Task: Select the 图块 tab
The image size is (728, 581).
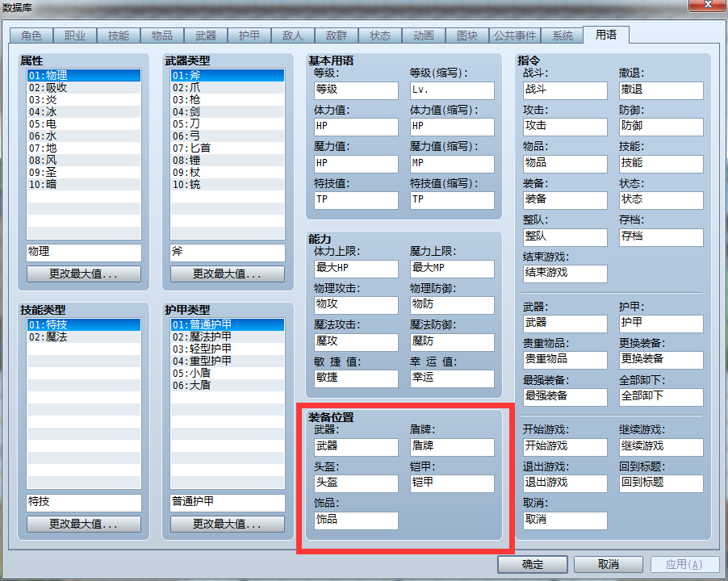Action: (x=467, y=36)
